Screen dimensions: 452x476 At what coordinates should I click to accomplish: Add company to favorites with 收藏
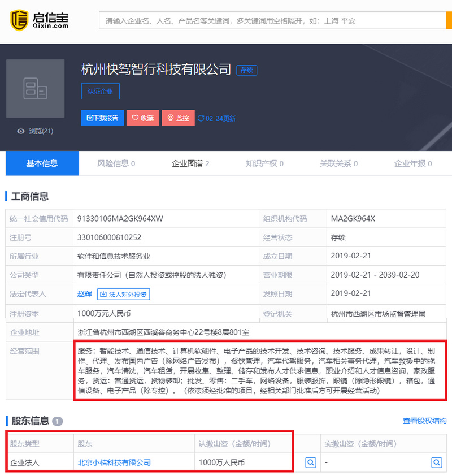point(143,118)
